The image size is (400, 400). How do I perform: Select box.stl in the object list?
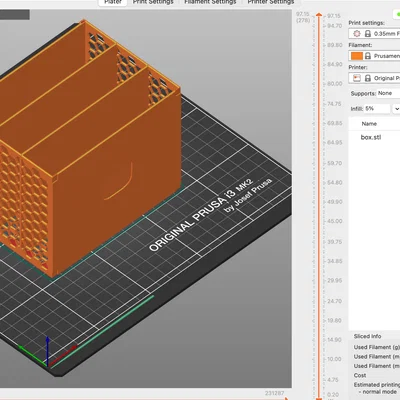(x=371, y=137)
